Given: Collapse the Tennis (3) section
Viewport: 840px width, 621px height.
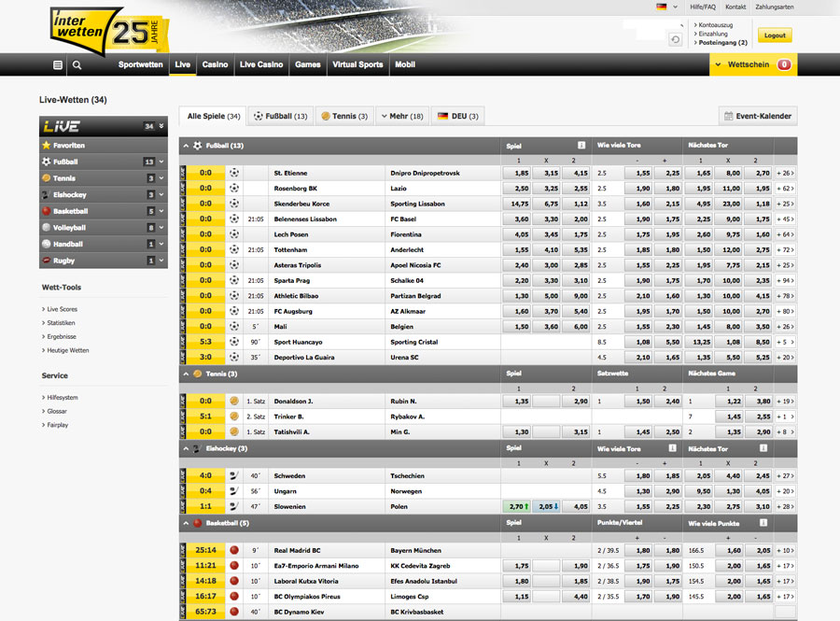Looking at the screenshot, I should pos(186,374).
